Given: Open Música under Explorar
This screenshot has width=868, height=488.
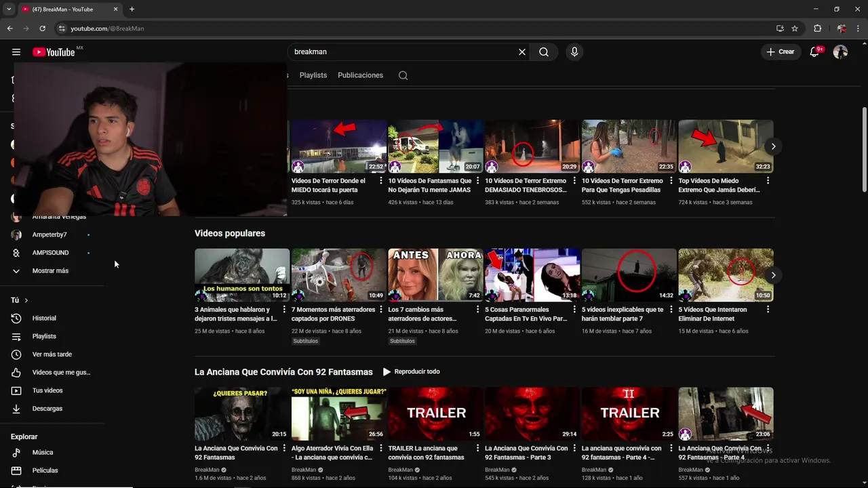Looking at the screenshot, I should 43,452.
